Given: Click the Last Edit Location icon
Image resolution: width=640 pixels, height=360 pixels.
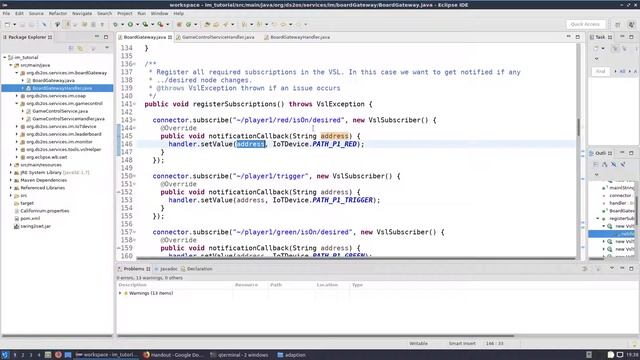Looking at the screenshot, I should [x=274, y=24].
